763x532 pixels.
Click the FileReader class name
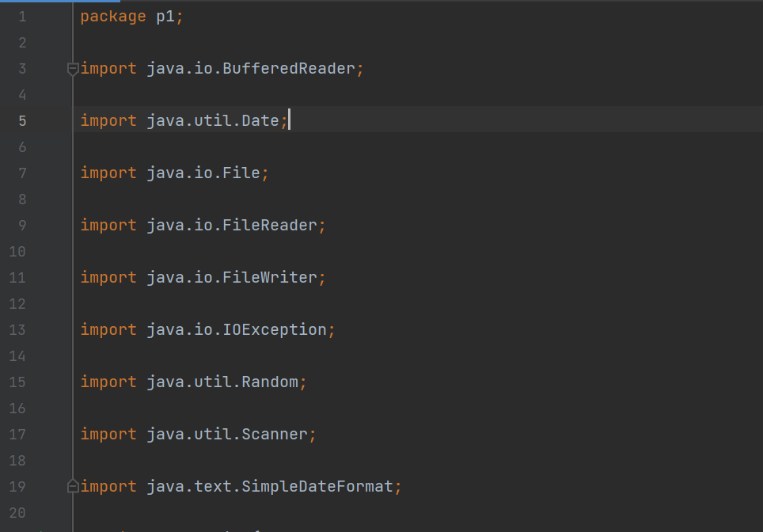[x=270, y=226]
